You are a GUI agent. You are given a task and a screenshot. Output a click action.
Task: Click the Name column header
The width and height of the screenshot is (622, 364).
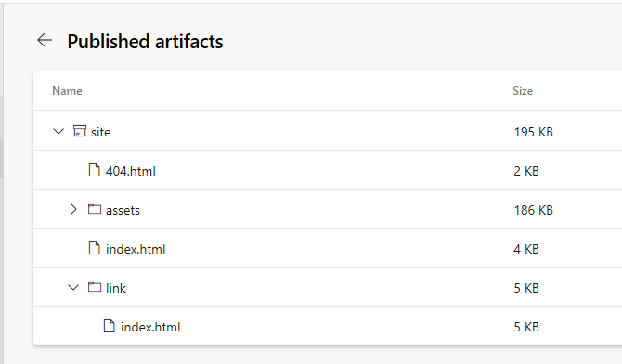[67, 91]
